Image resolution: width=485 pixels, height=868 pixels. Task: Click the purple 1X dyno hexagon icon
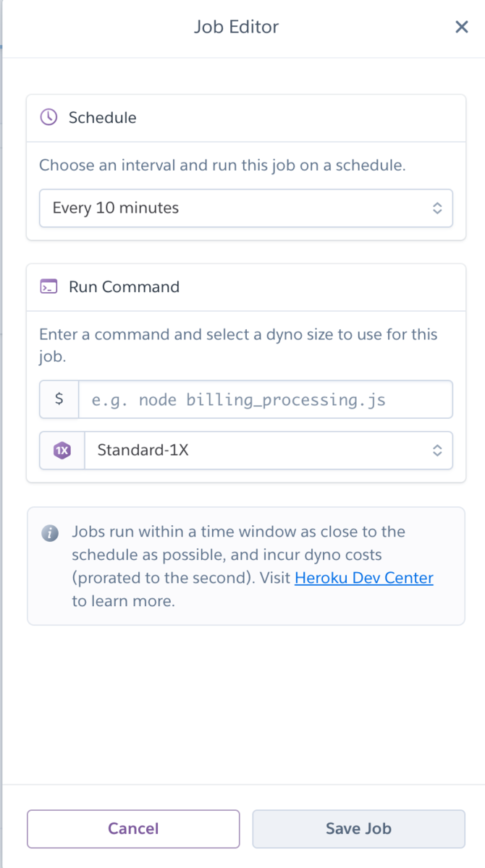point(62,451)
